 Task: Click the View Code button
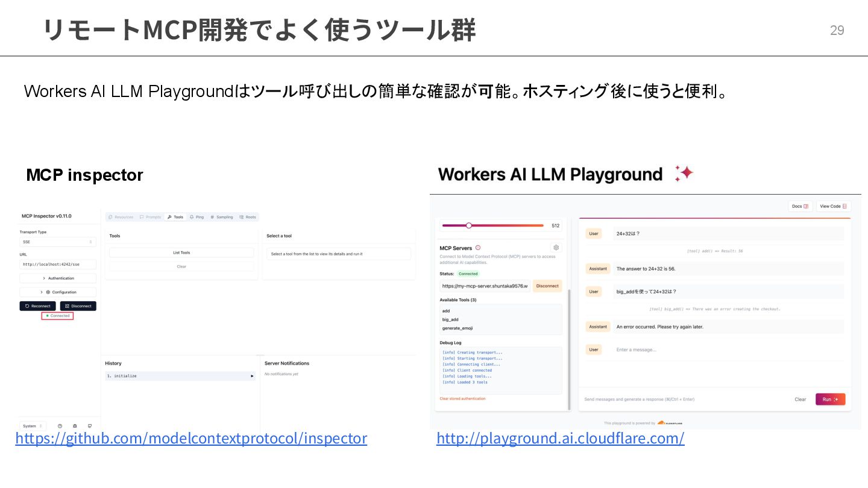[834, 206]
